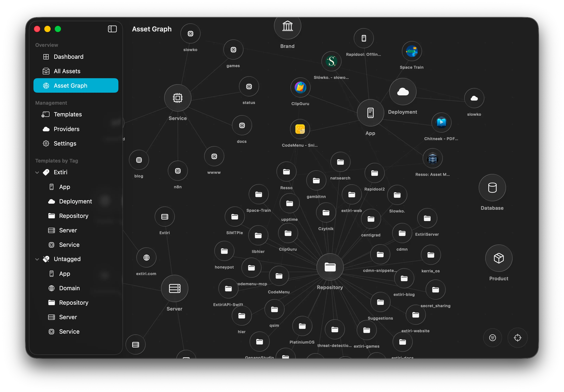
Task: Select Asset Graph in the sidebar
Action: [x=76, y=85]
